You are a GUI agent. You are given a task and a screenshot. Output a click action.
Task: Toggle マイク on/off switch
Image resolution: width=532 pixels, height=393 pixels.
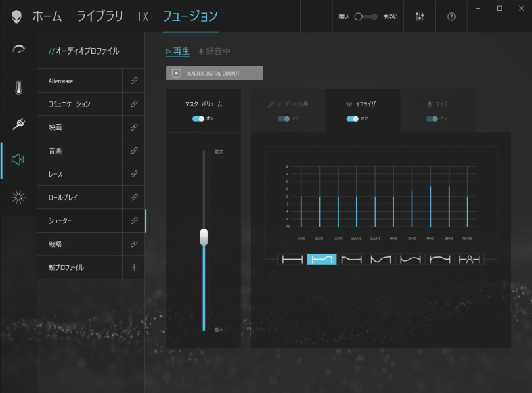432,119
